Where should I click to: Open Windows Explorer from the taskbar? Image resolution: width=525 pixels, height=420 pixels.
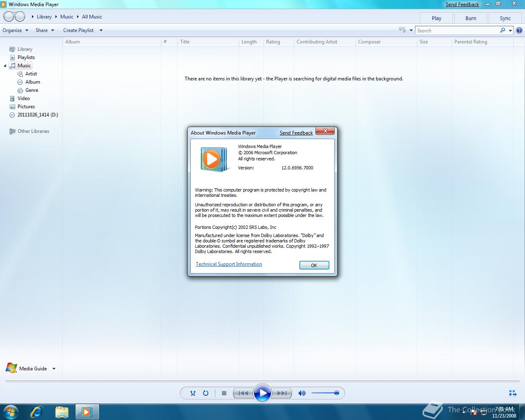click(x=62, y=412)
